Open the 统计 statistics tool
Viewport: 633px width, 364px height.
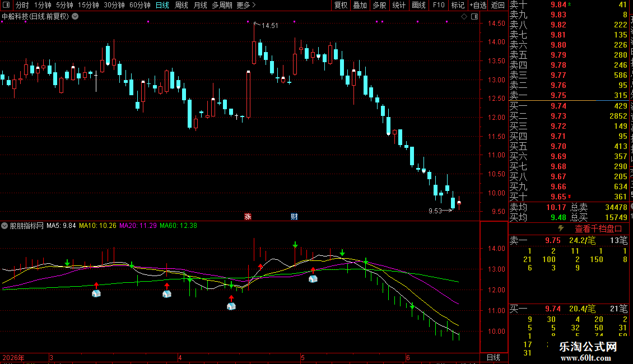click(x=399, y=5)
